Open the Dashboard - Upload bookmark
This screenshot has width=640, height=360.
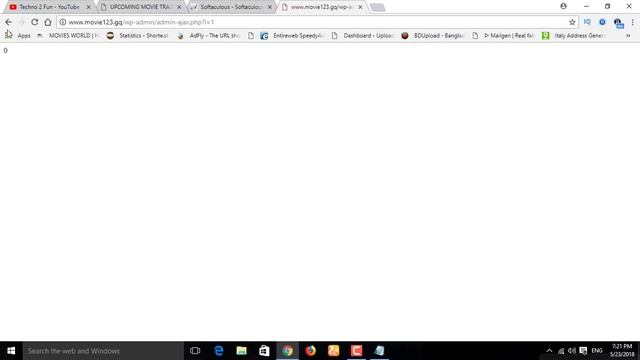362,36
